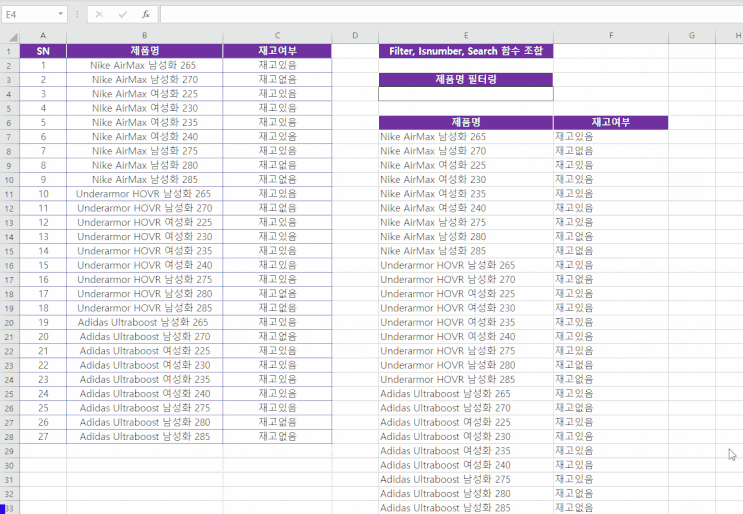Select cell 'Nike AirMax 여성화 225' in column B

coord(145,94)
